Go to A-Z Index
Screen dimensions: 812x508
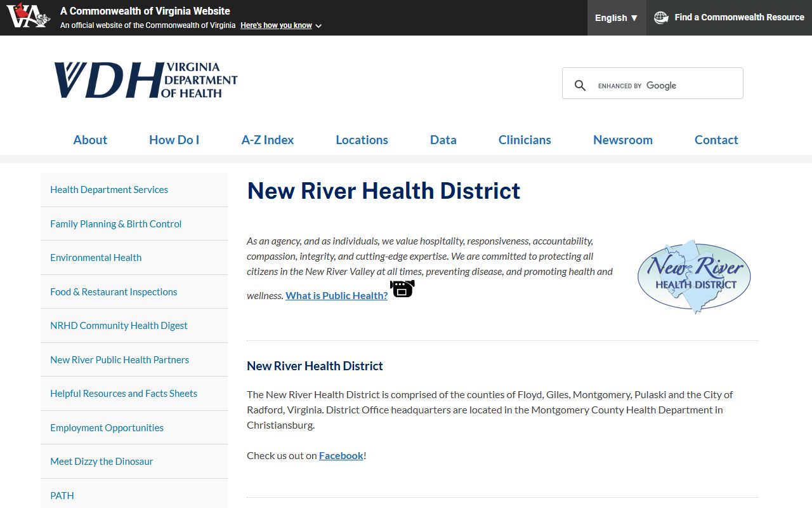tap(268, 140)
